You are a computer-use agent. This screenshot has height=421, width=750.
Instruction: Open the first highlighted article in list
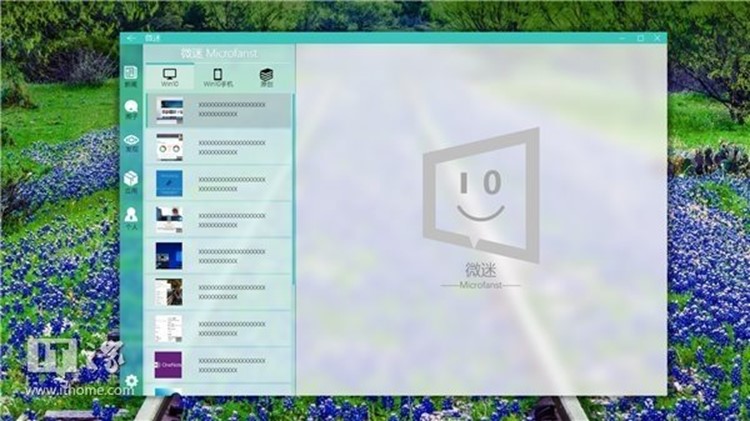coord(219,111)
